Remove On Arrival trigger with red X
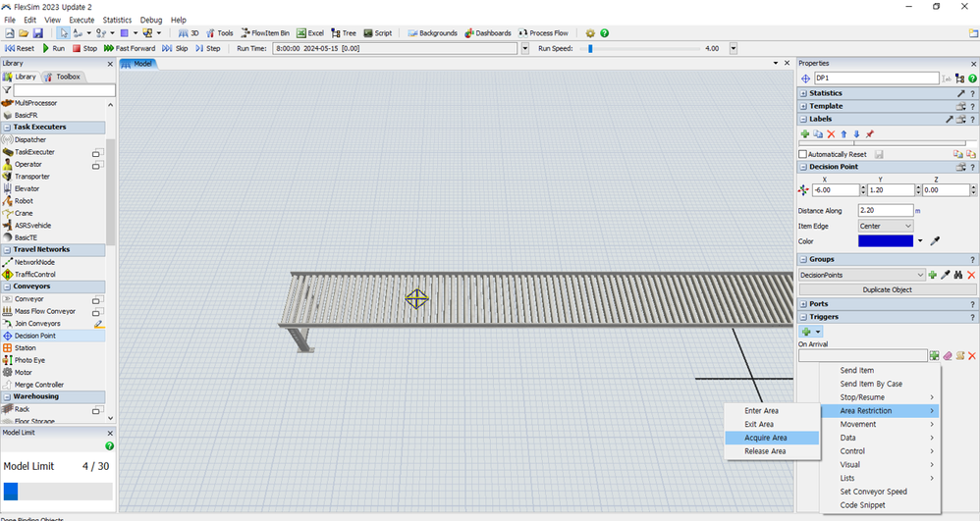The width and height of the screenshot is (980, 521). click(972, 356)
